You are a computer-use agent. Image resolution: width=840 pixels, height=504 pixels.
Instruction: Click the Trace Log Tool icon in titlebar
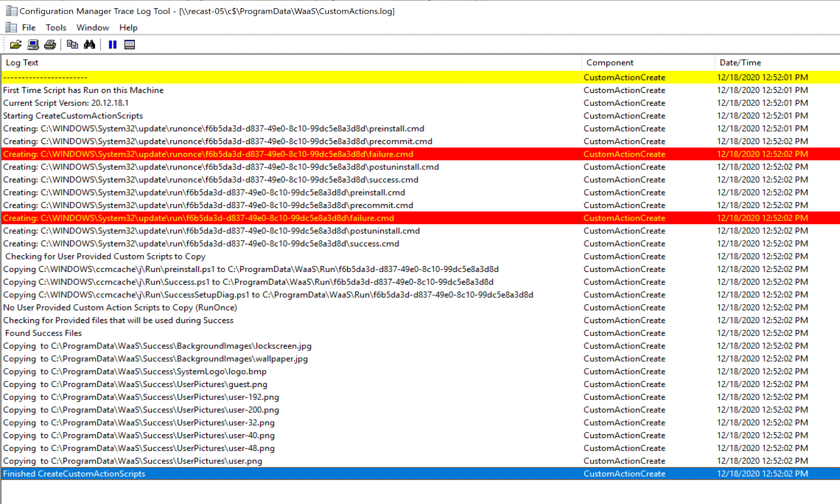pos(11,10)
